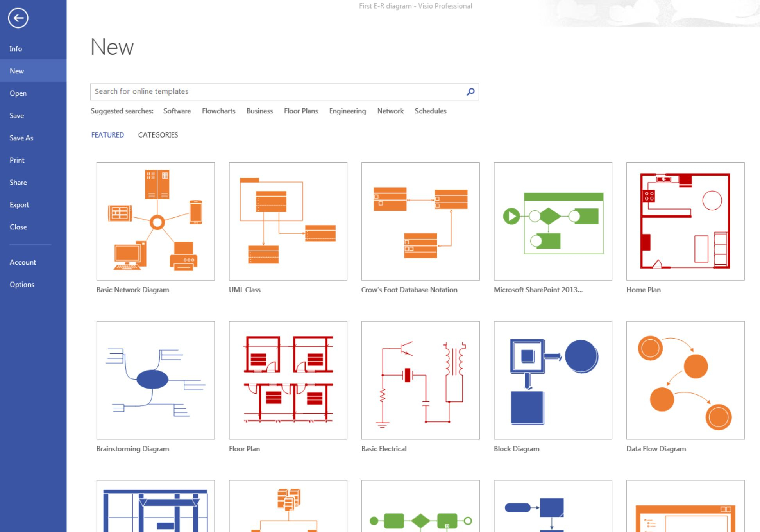This screenshot has height=532, width=760.
Task: Switch to the CATEGORIES tab
Action: point(157,134)
